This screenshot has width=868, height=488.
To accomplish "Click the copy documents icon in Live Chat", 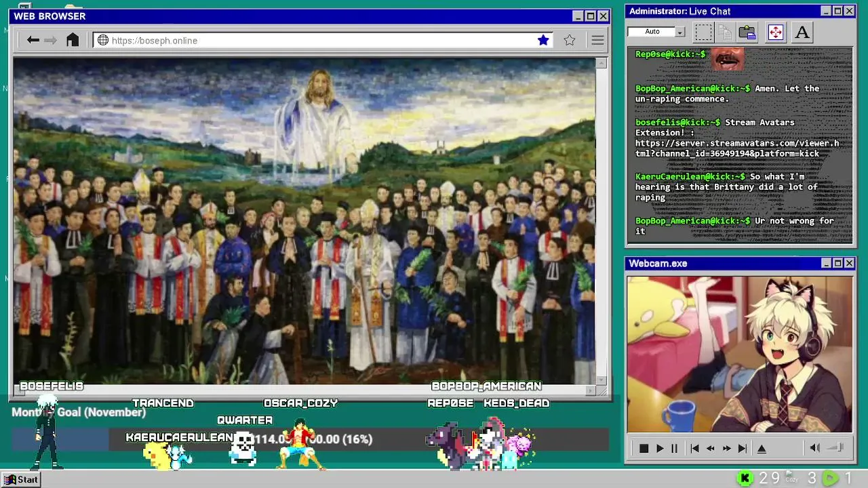I will coord(725,32).
